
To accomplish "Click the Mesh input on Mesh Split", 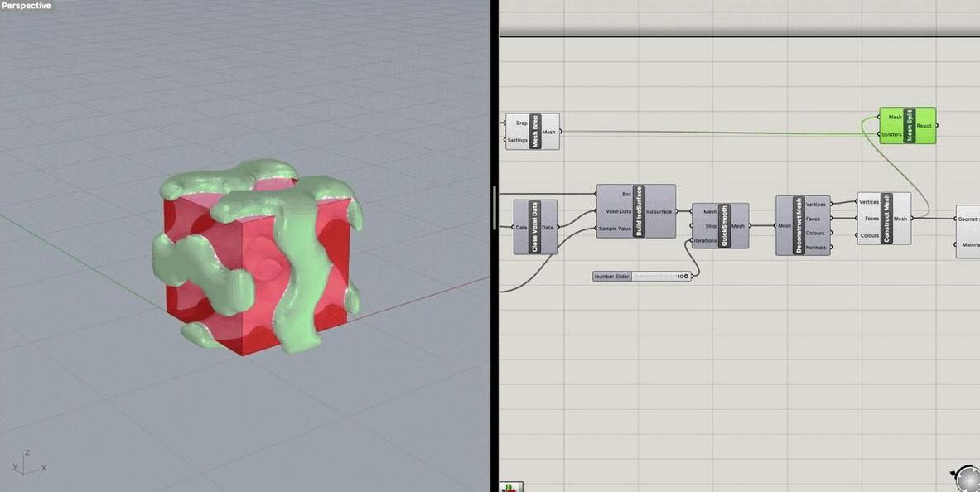I will pyautogui.click(x=895, y=117).
